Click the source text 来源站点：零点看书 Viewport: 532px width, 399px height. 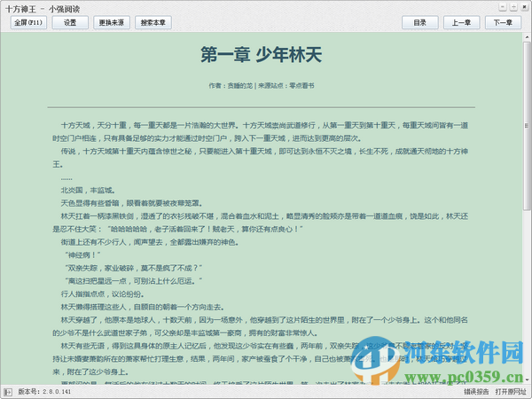pos(286,86)
